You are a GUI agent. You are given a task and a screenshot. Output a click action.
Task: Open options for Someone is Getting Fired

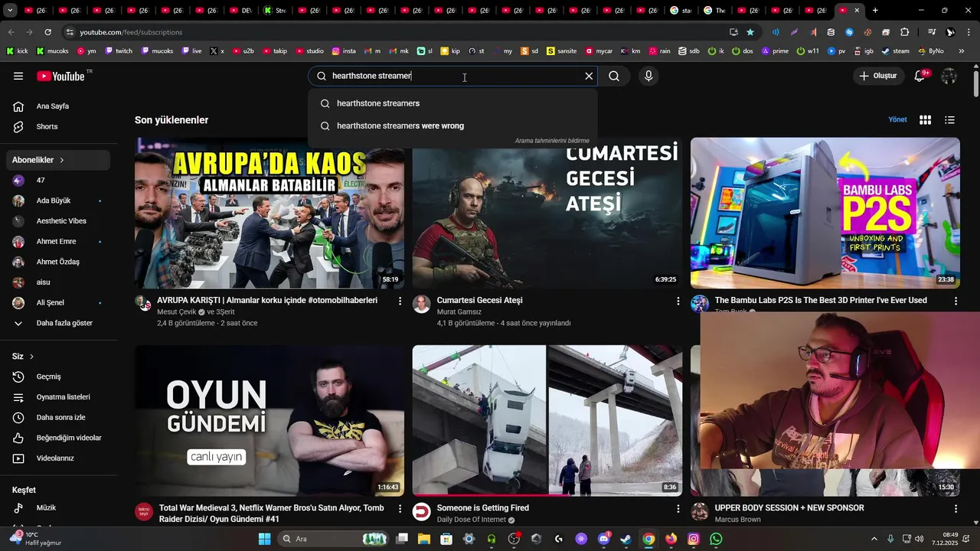[678, 509]
